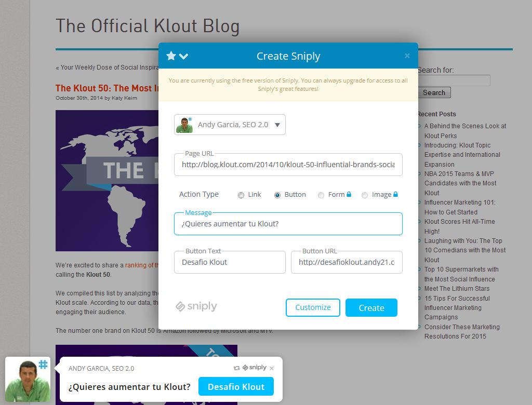Click the Desafio Klout preview button
Image resolution: width=532 pixels, height=405 pixels.
click(x=236, y=387)
